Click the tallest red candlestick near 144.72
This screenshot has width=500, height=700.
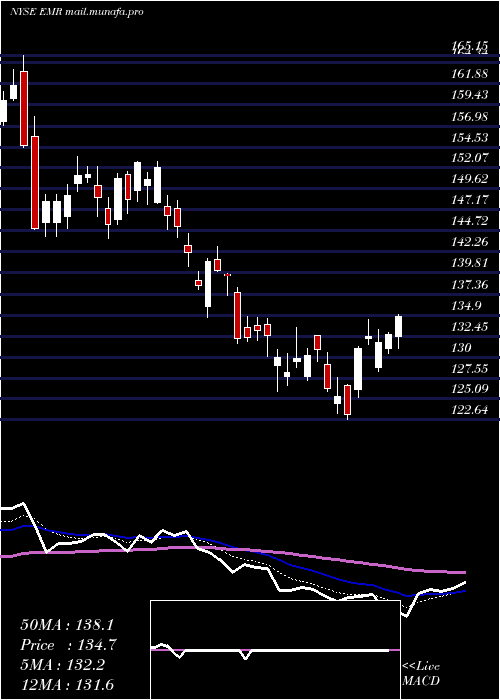[x=35, y=183]
